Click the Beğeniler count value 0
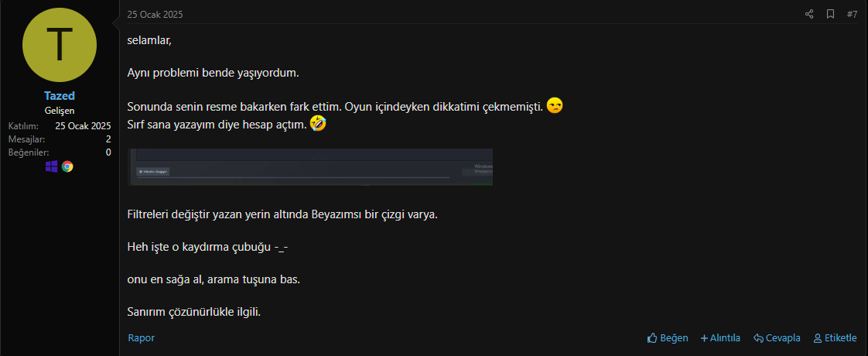Viewport: 868px width, 356px height. [108, 152]
